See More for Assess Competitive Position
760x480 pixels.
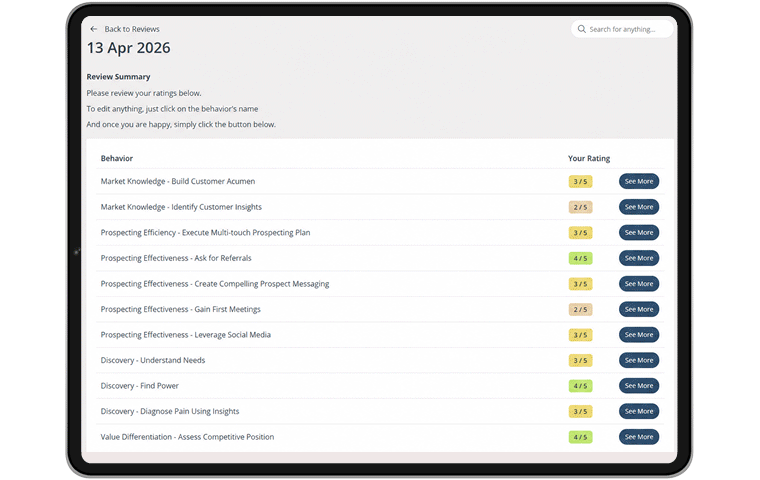click(639, 437)
